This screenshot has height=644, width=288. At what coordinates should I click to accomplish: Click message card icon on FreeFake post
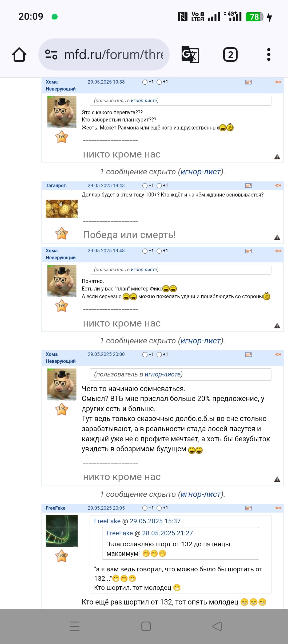coord(248,508)
